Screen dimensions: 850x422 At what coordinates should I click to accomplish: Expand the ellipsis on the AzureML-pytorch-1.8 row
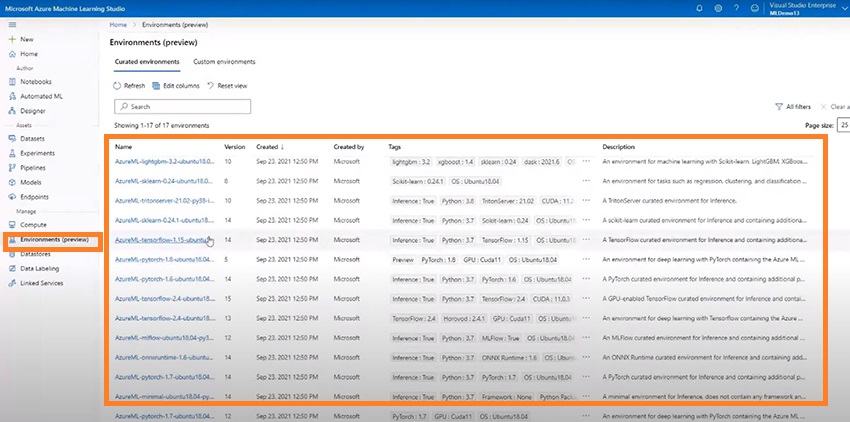[x=586, y=259]
